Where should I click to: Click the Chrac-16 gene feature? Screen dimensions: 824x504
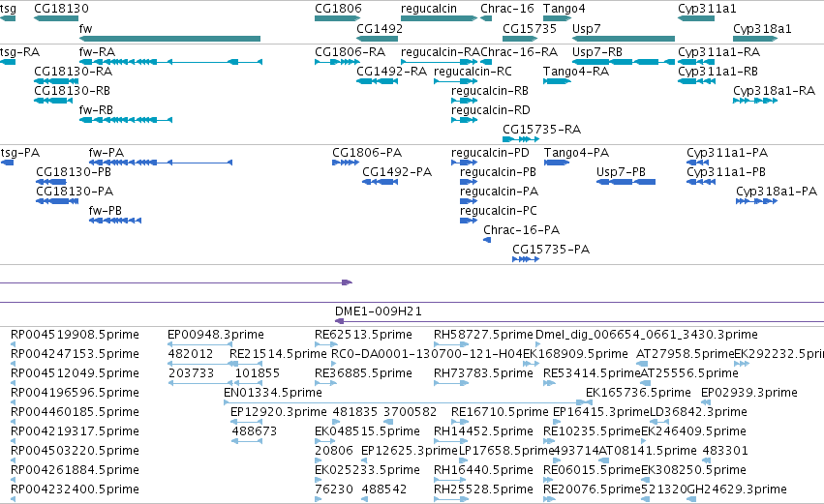pos(486,18)
